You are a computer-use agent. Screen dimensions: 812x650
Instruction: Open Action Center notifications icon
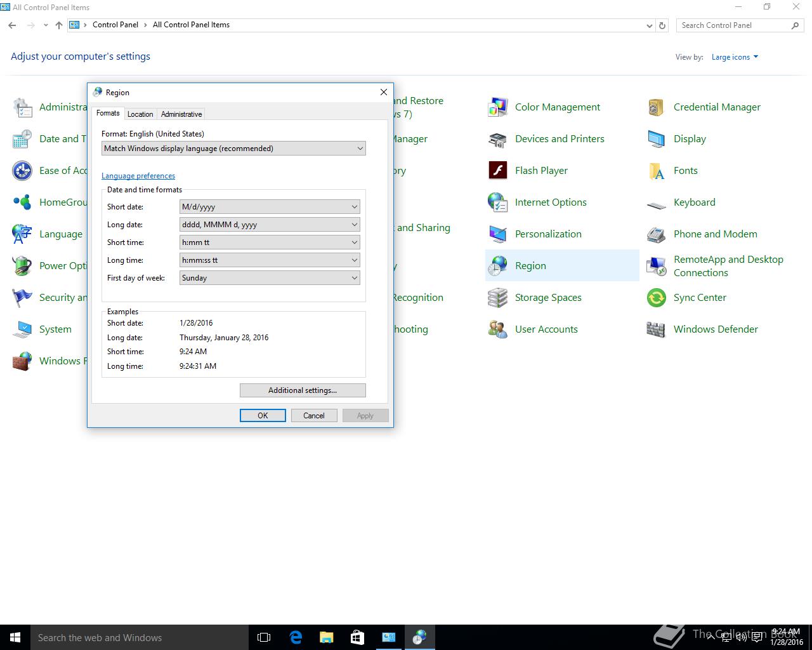click(757, 637)
